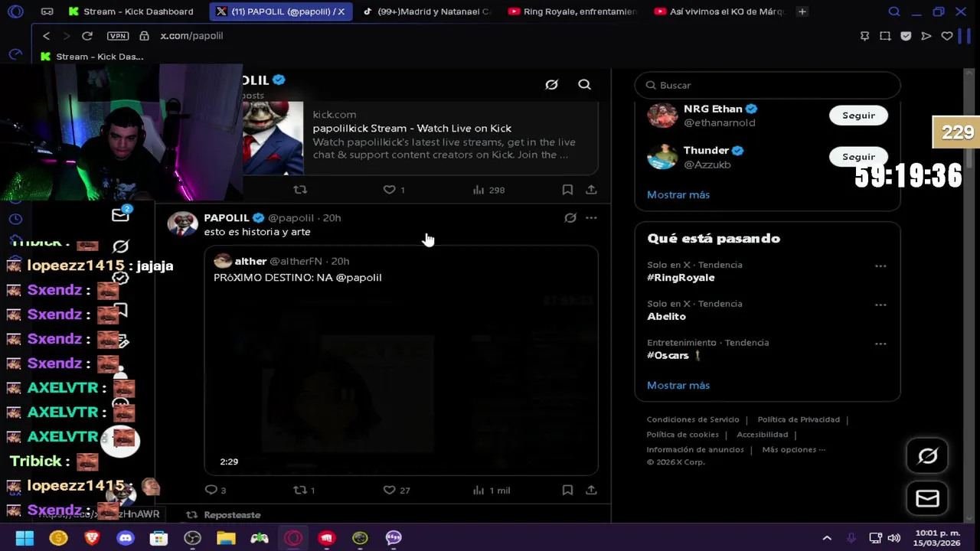Switch to Madrid y Natanael TikTok tab
This screenshot has height=551, width=980.
point(426,11)
